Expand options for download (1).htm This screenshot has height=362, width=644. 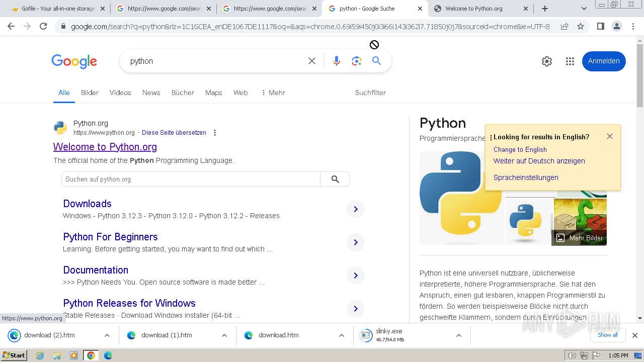click(224, 335)
